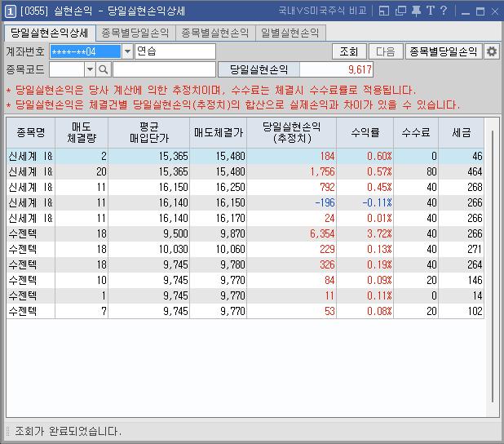
Task: Open 국내VS미국주식 비교 link
Action: pos(322,11)
